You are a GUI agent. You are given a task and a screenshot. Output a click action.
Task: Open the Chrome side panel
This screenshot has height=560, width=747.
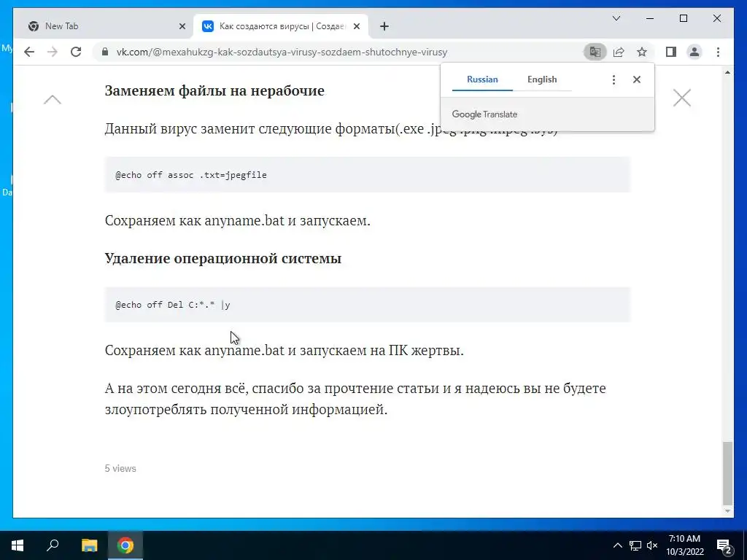click(671, 52)
